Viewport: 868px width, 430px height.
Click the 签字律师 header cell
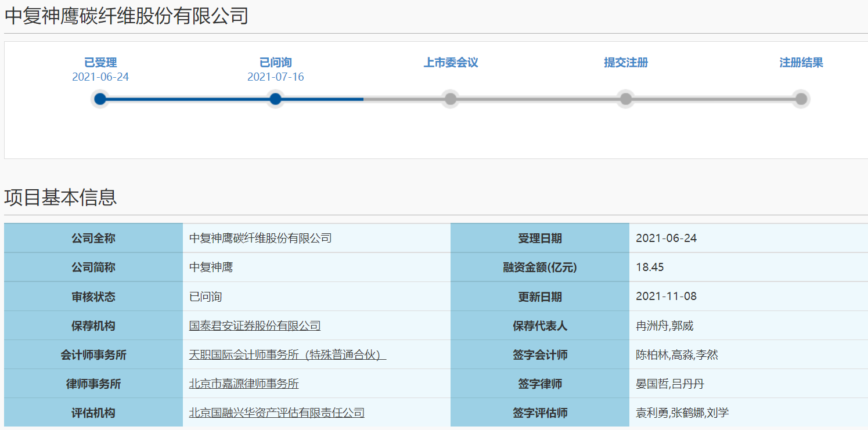tap(540, 384)
